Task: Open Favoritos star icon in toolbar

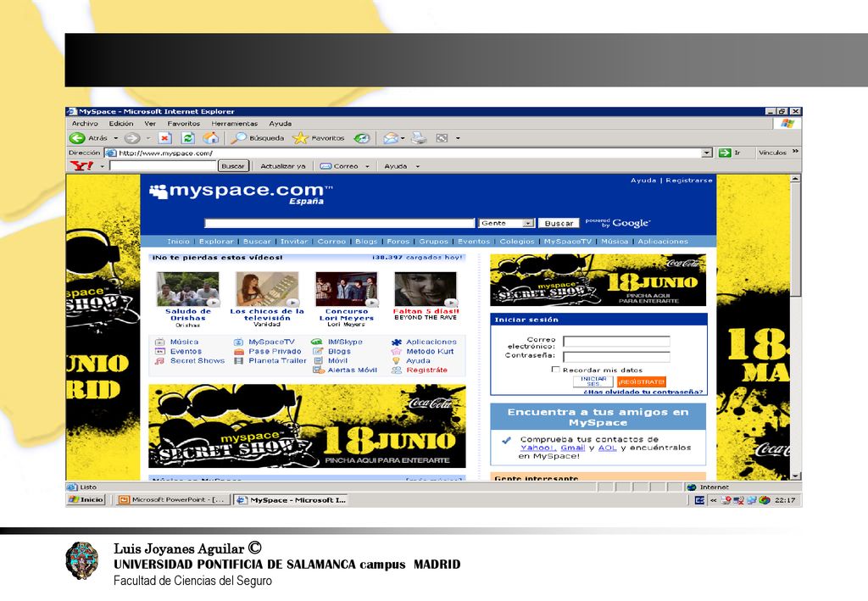Action: [x=300, y=138]
